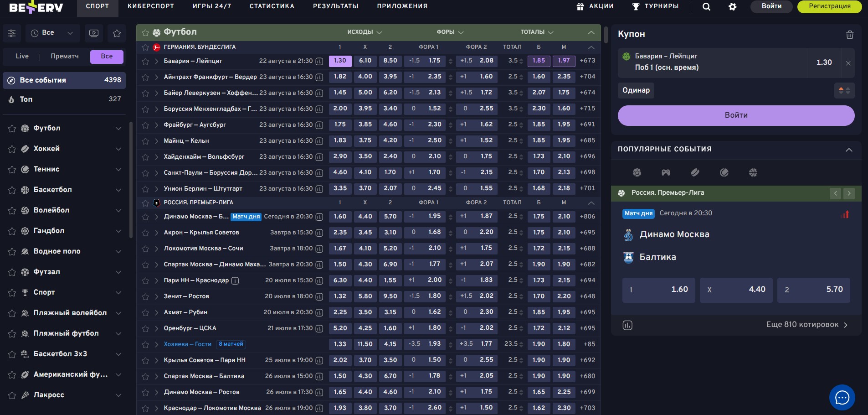Open statistics icon for Бавария – Лейпциг
The height and width of the screenshot is (415, 868).
point(319,61)
